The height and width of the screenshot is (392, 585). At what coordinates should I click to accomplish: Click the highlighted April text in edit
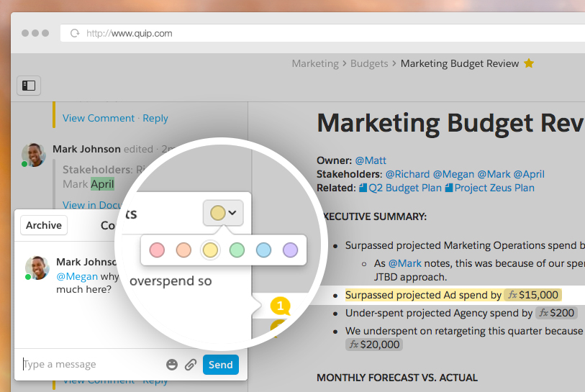pos(102,184)
